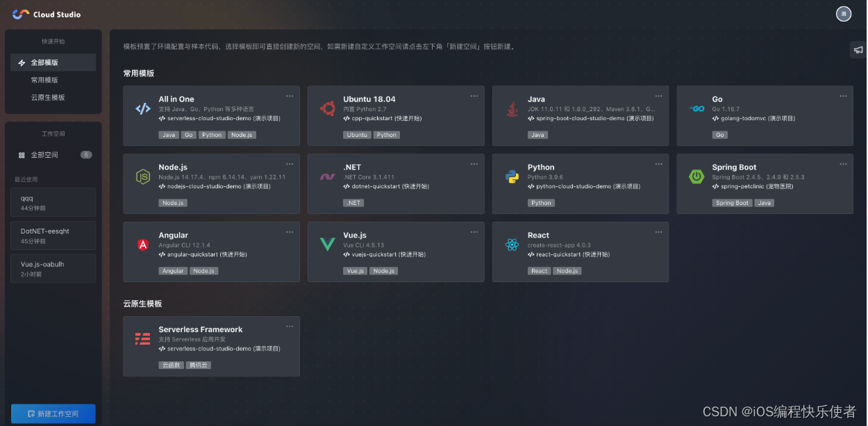Open the Java card's more menu
The height and width of the screenshot is (426, 868).
click(659, 96)
